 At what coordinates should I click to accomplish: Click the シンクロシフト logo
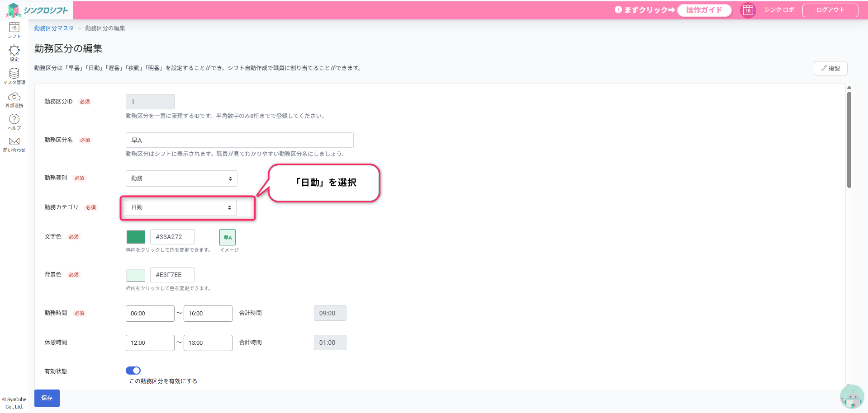pyautogui.click(x=38, y=10)
